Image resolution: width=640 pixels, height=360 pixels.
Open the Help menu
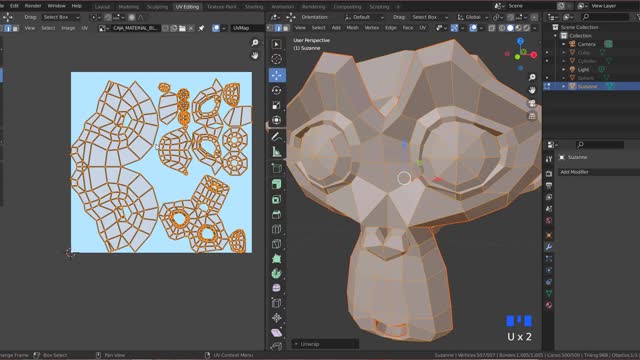click(x=76, y=6)
